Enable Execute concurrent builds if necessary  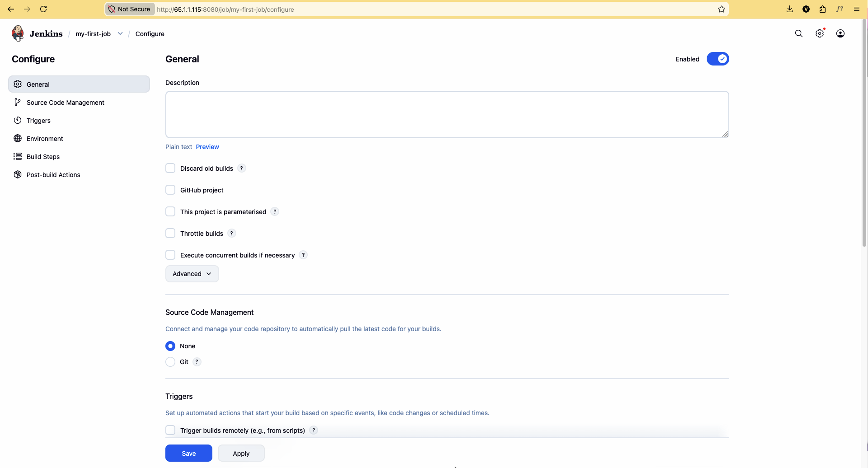pyautogui.click(x=170, y=255)
